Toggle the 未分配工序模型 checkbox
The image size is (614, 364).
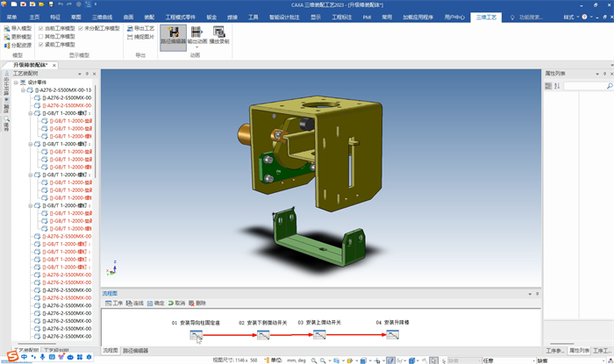pos(82,28)
